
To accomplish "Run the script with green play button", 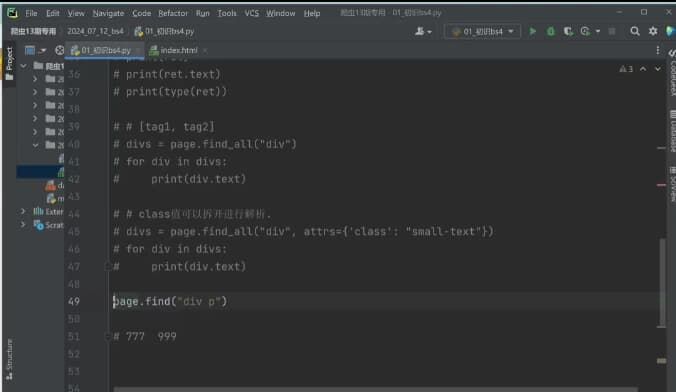I will pos(532,31).
